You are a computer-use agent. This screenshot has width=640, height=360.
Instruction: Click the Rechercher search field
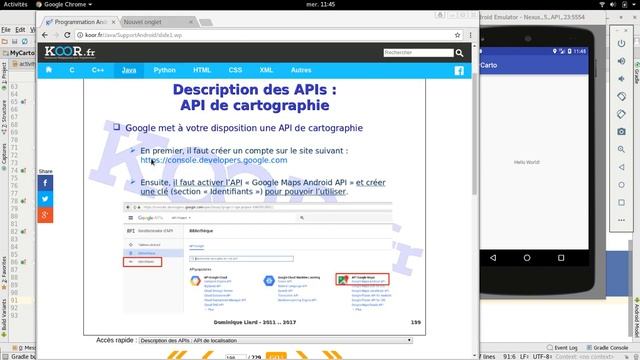coord(418,53)
